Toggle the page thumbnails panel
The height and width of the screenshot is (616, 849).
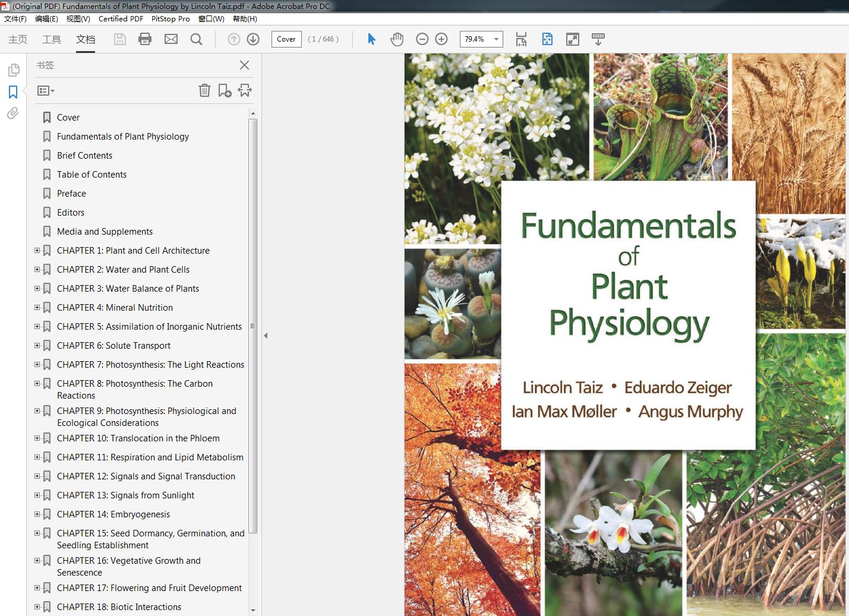point(13,70)
